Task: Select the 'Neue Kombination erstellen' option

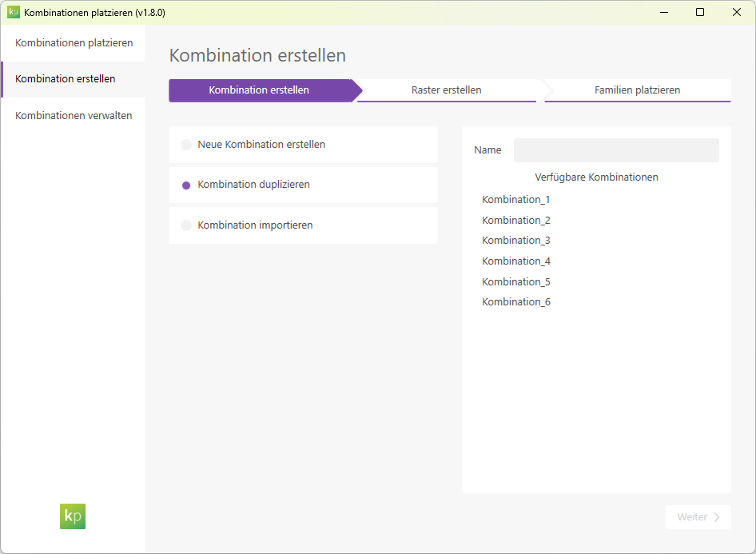Action: click(x=261, y=145)
